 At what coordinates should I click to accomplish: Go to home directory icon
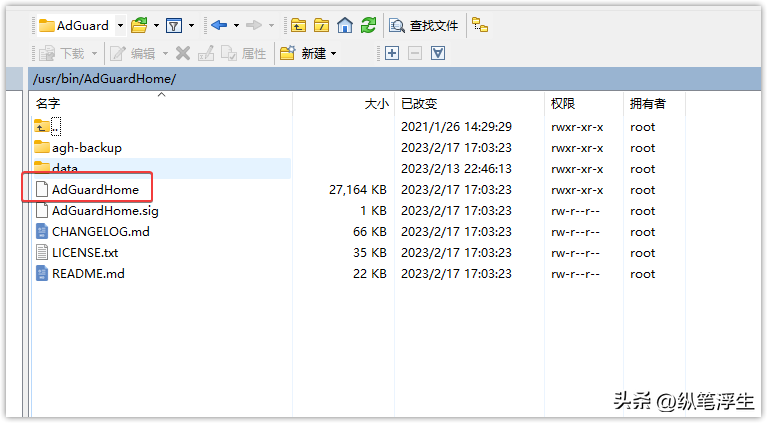[x=345, y=25]
